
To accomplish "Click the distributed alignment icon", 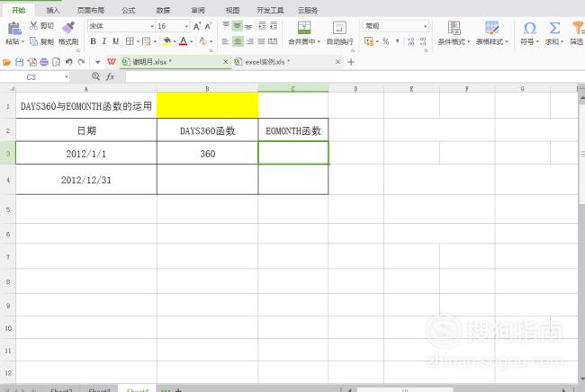I will point(273,41).
